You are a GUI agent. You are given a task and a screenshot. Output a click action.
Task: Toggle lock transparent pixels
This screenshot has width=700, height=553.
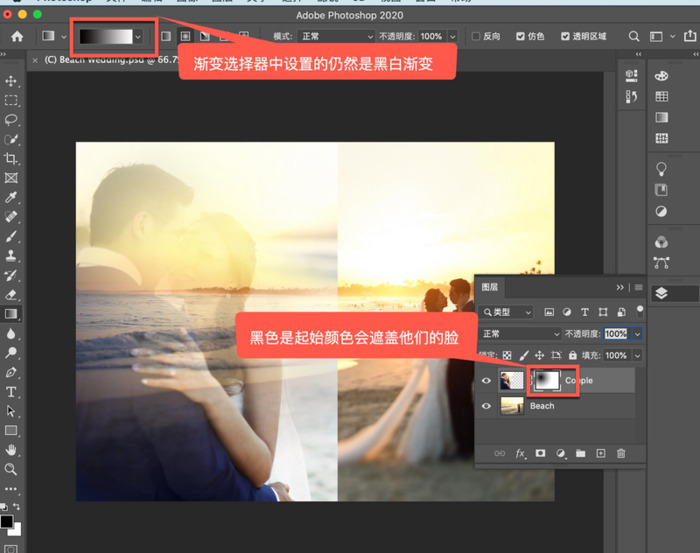tap(507, 355)
